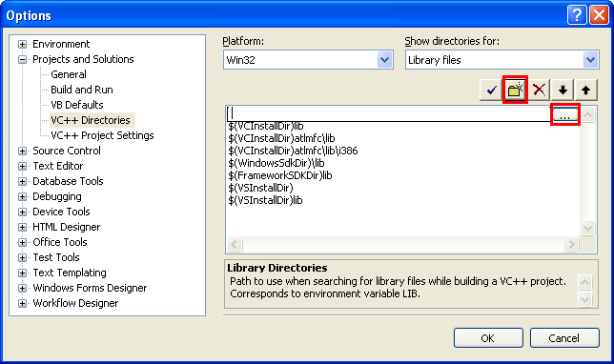
Task: Click the OK button
Action: click(x=488, y=337)
